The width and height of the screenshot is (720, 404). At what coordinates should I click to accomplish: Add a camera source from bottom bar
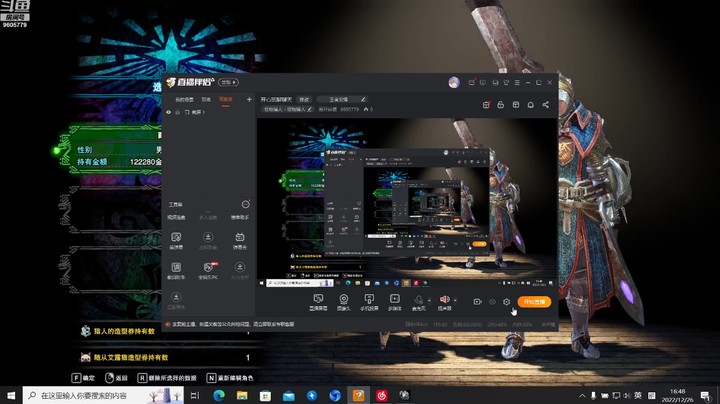343,302
